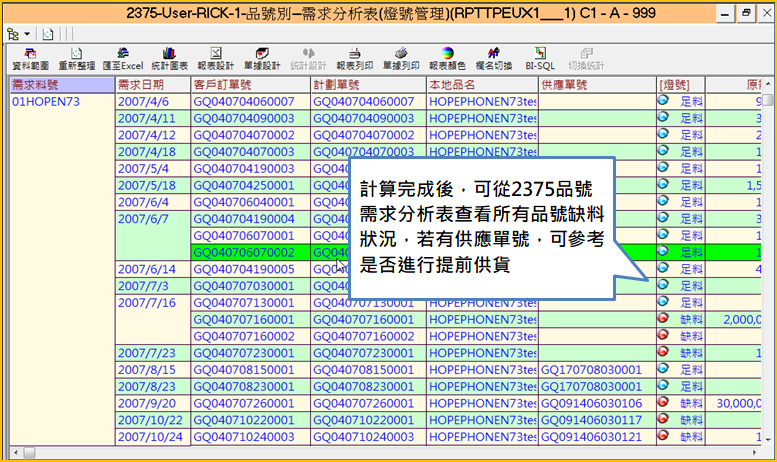Click the 資料範圍 toolbar icon

tap(30, 58)
